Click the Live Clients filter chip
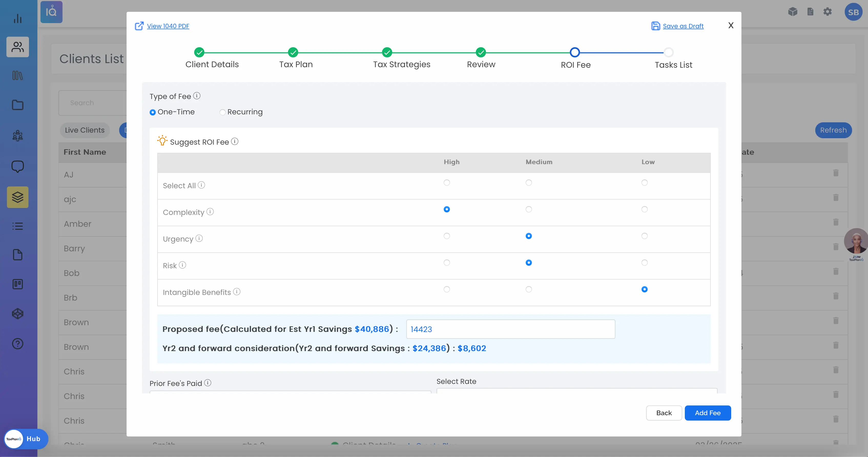The height and width of the screenshot is (457, 868). pyautogui.click(x=85, y=130)
